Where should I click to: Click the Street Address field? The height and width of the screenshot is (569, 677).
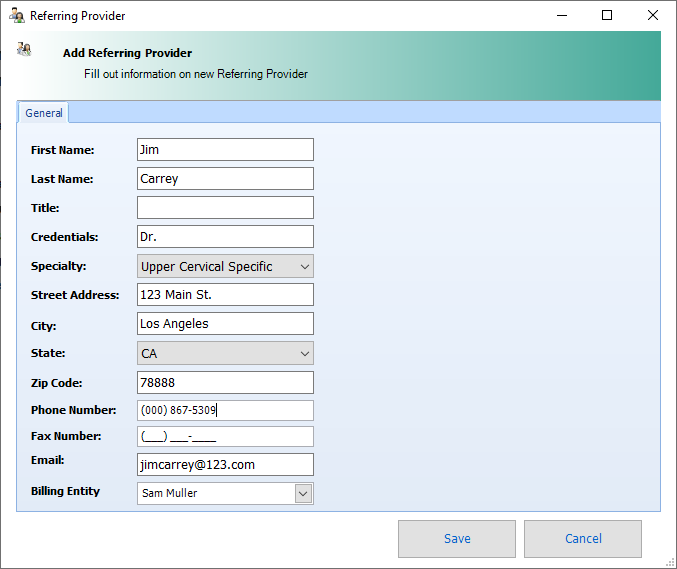pos(225,294)
